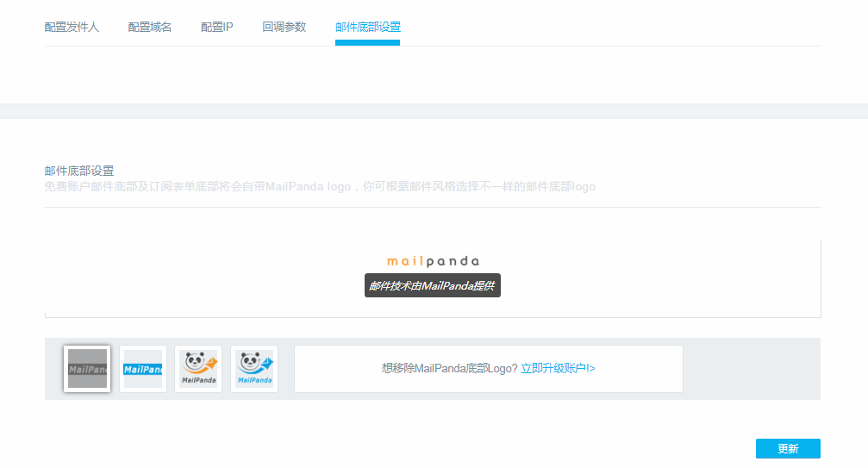Select the 邮件底部设置 tab
Viewport: 868px width, 468px height.
[x=367, y=27]
